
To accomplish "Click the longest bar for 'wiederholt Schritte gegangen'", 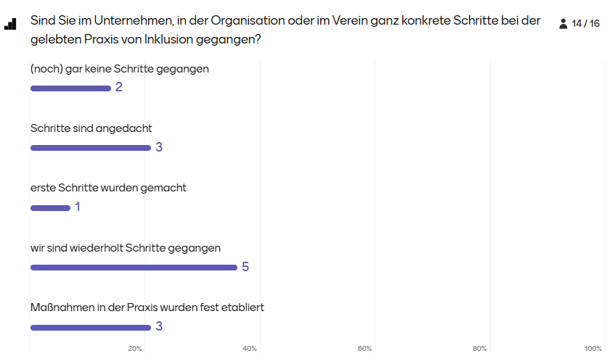I will click(134, 268).
